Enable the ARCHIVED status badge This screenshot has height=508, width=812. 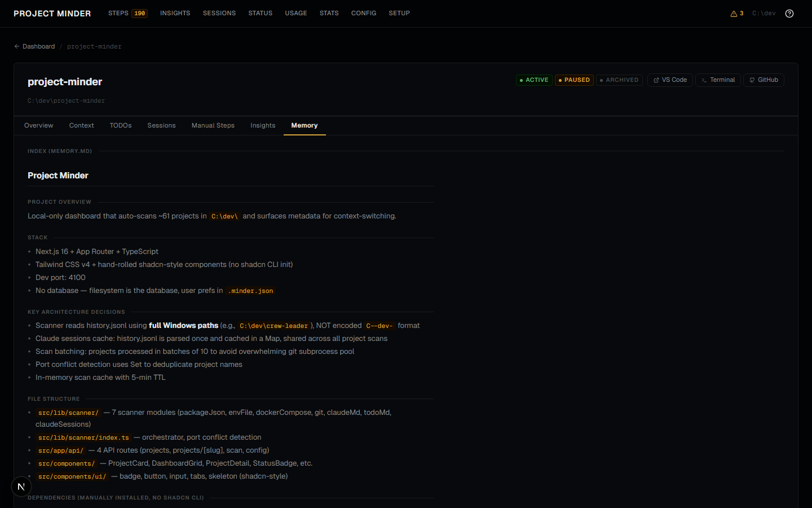619,80
